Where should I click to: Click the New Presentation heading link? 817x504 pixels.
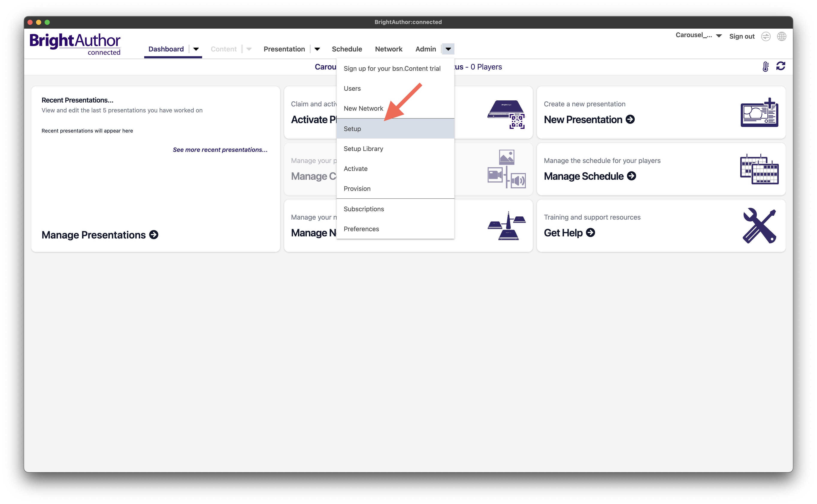click(583, 119)
